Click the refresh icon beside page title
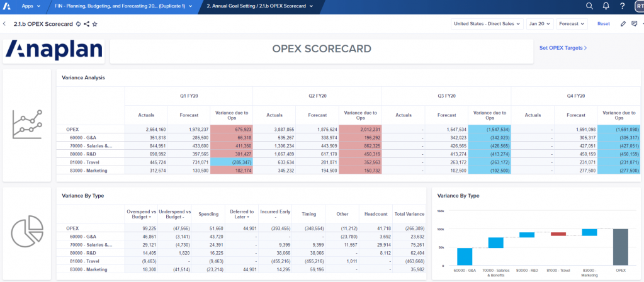The width and height of the screenshot is (644, 282). pyautogui.click(x=78, y=24)
